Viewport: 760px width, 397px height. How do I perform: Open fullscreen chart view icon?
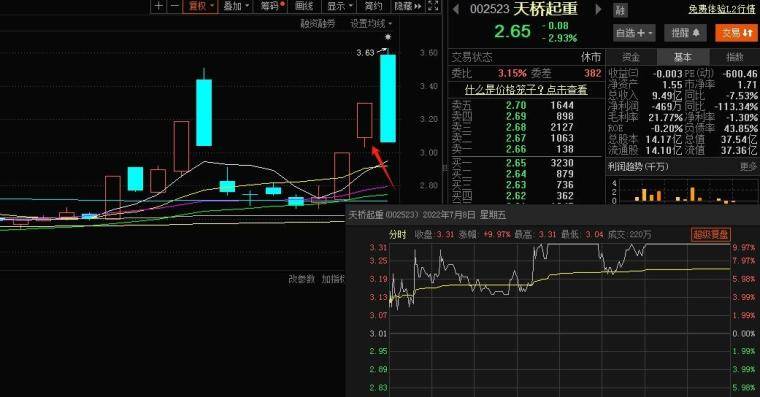(433, 6)
